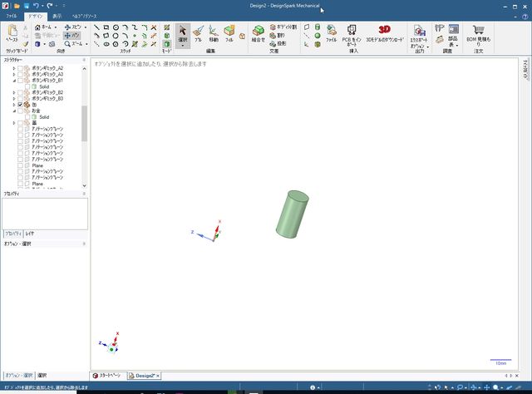
Task: Switch to the Display (表示) ribbon tab
Action: pos(57,16)
